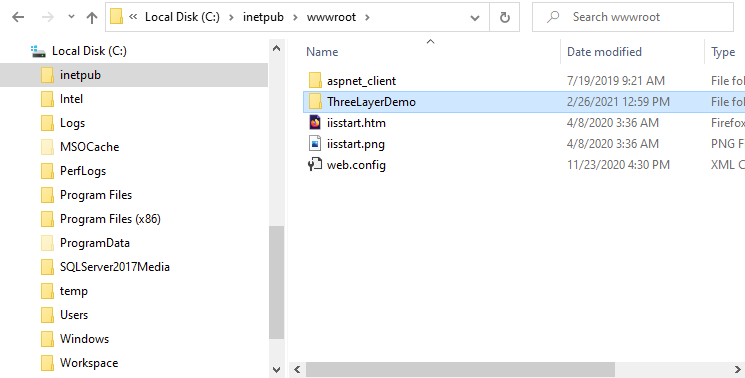Select the Users folder in tree
The height and width of the screenshot is (378, 745).
pos(74,315)
